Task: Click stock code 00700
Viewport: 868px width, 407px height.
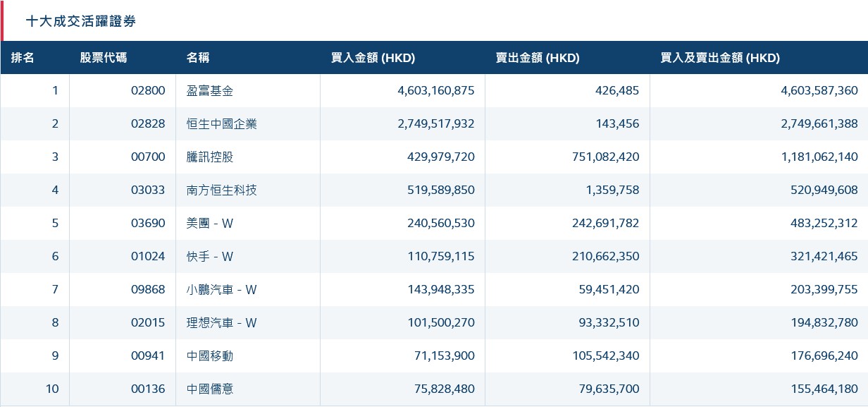Action: [150, 157]
